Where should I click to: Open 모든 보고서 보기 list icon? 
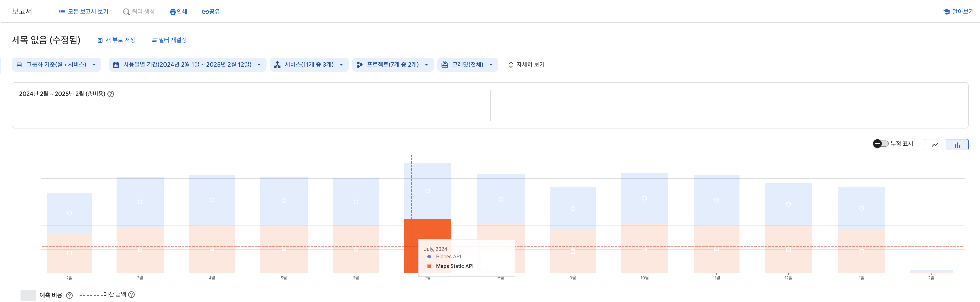click(x=62, y=12)
